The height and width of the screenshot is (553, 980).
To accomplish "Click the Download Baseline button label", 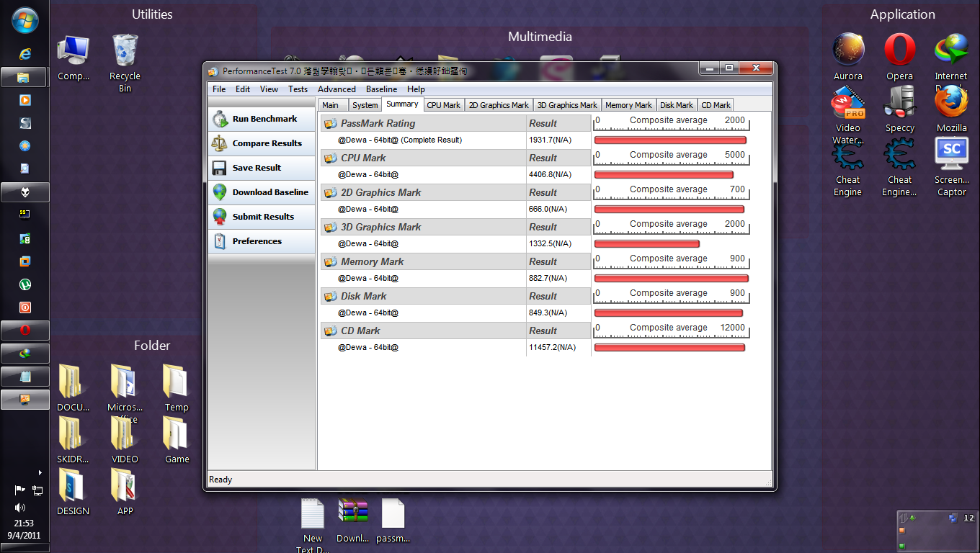I will click(x=270, y=192).
